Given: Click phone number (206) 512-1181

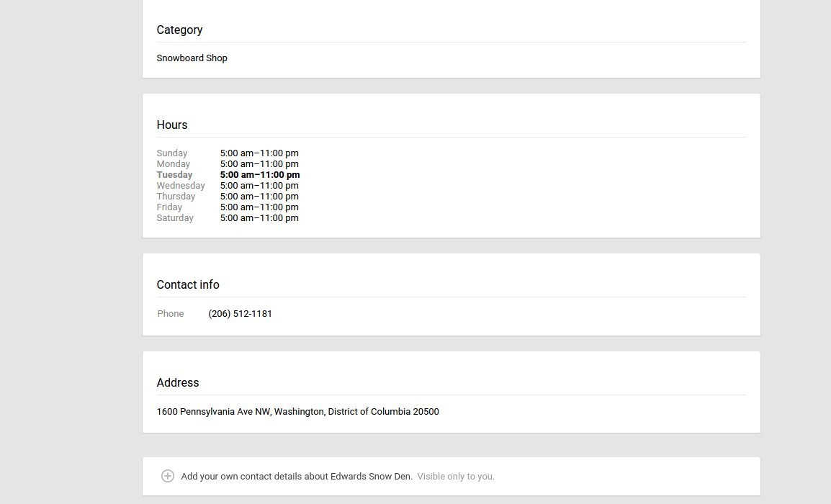Looking at the screenshot, I should [240, 313].
